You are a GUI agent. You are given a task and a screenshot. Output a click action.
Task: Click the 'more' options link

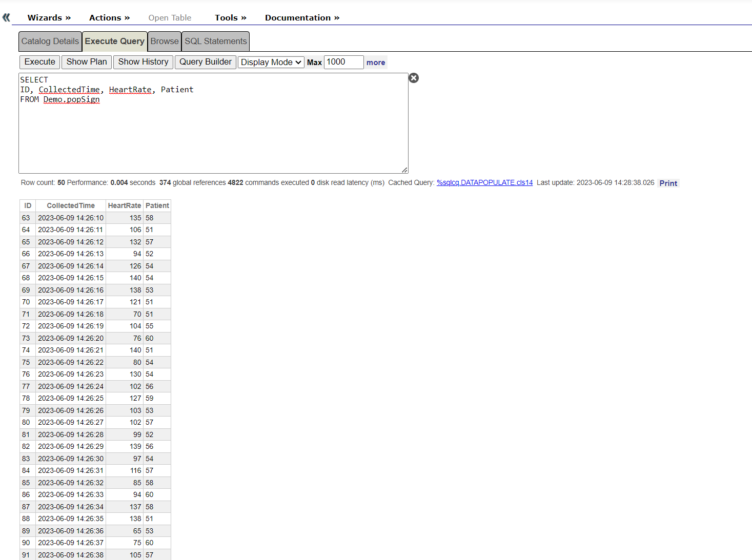coord(375,63)
